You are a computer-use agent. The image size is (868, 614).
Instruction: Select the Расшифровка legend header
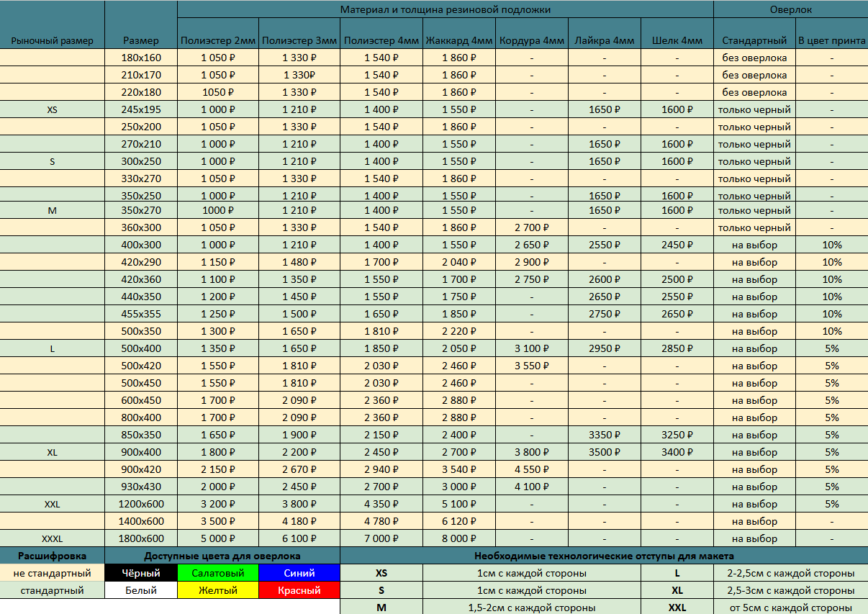point(52,556)
